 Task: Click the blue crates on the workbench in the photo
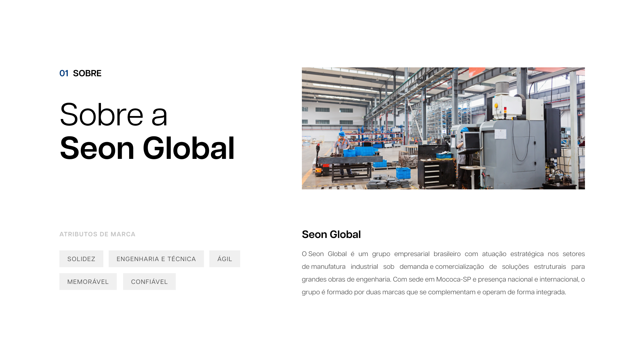pos(361,152)
